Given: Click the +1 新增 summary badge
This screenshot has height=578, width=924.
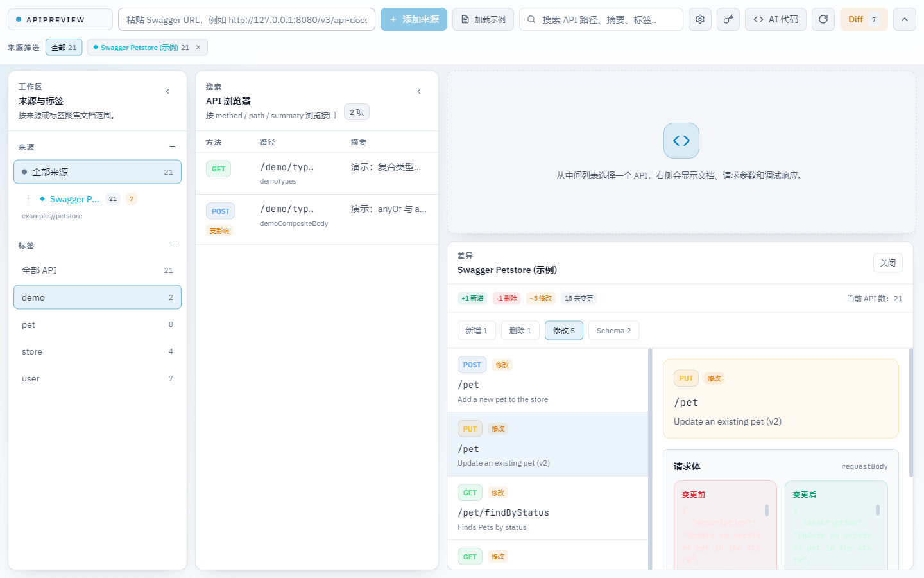Looking at the screenshot, I should (x=472, y=299).
